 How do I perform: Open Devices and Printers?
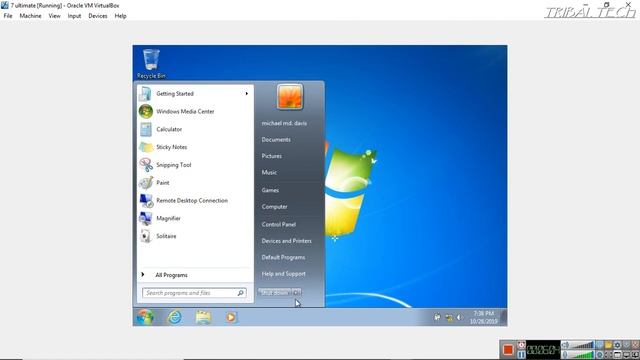(x=286, y=241)
